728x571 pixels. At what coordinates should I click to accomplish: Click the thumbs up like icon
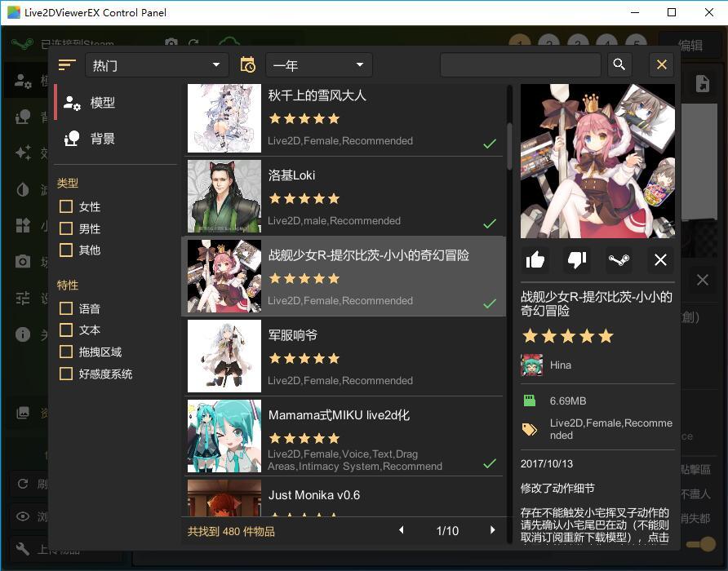535,259
